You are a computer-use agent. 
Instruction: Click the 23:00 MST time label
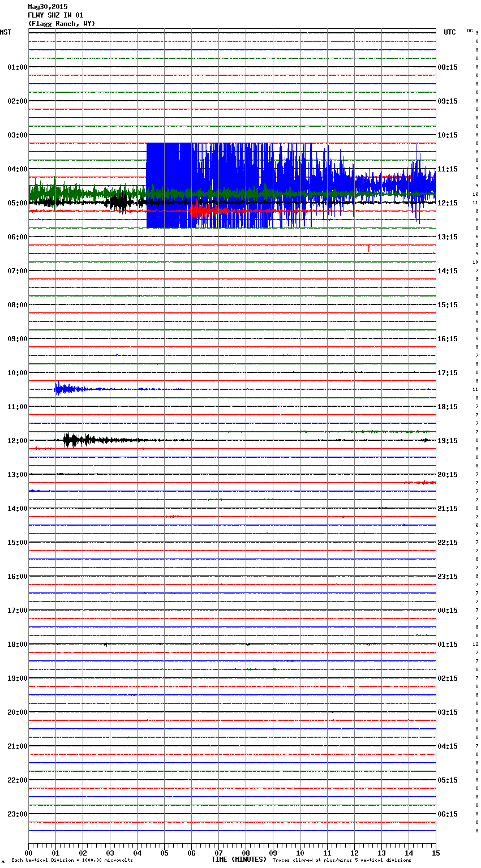(x=18, y=814)
